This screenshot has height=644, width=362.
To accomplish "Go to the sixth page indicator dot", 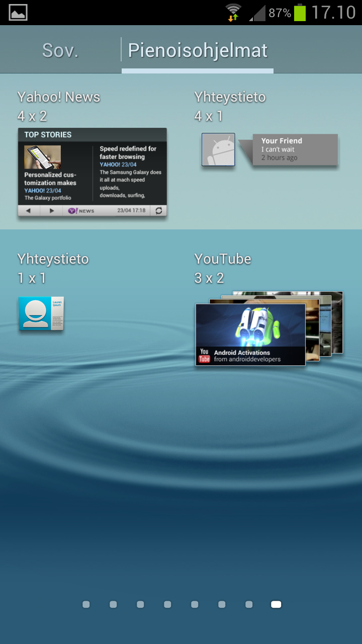I will click(222, 604).
